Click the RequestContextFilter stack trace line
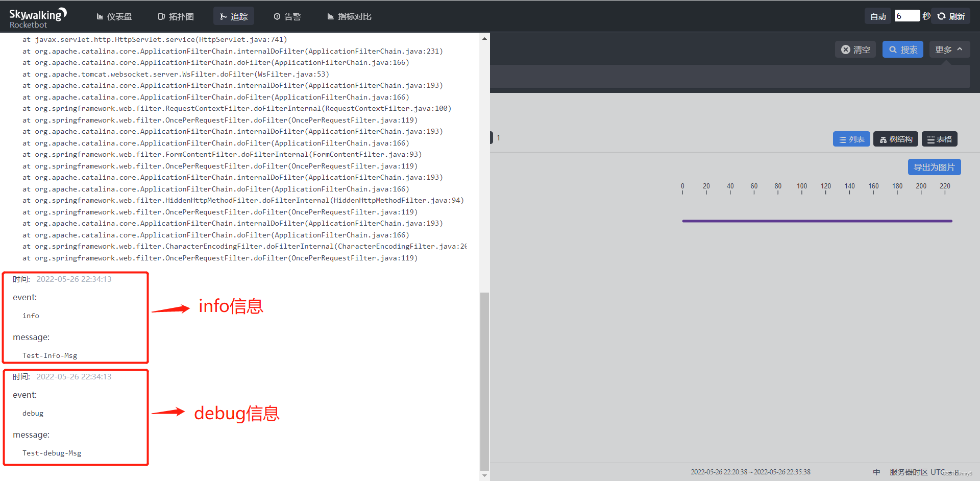This screenshot has width=980, height=481. point(237,109)
